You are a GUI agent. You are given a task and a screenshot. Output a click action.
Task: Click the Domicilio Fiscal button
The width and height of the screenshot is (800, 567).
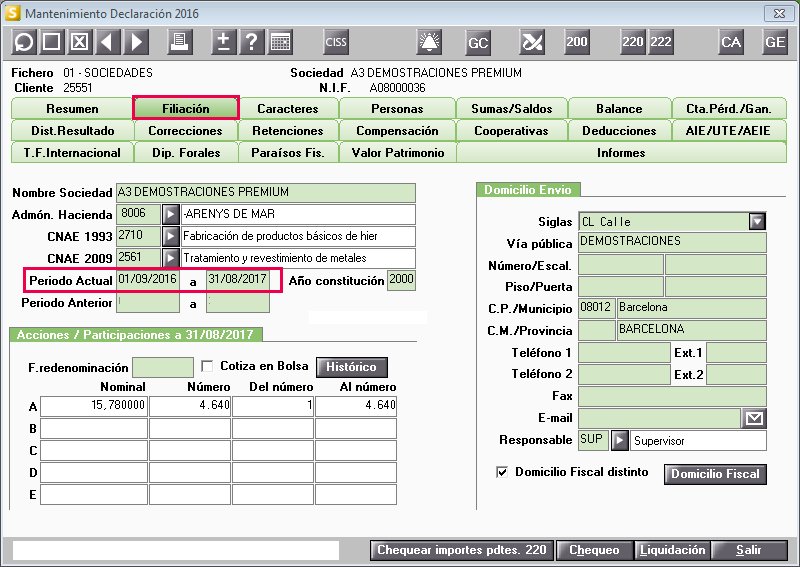[x=715, y=474]
